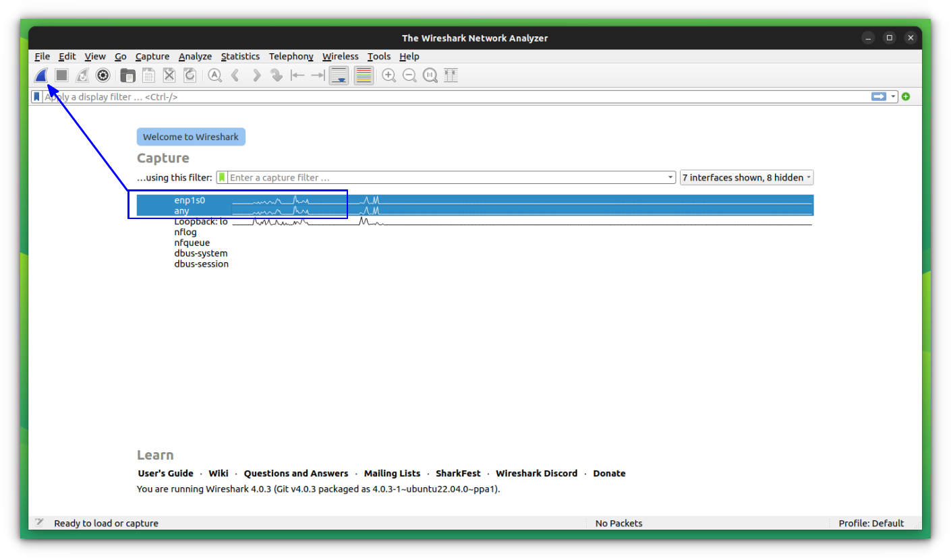Click the Resize columns to fit icon
Screen dimensions: 951x560
click(x=451, y=75)
